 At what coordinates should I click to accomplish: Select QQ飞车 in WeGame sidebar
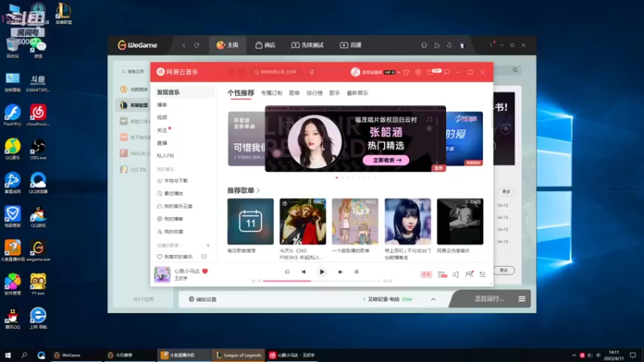point(133,169)
